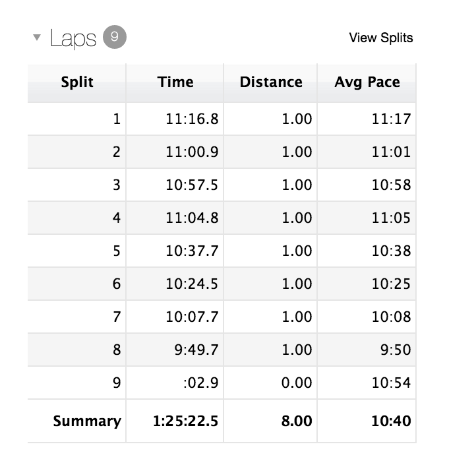The image size is (476, 467).
Task: Open the View Splits link
Action: tap(380, 38)
